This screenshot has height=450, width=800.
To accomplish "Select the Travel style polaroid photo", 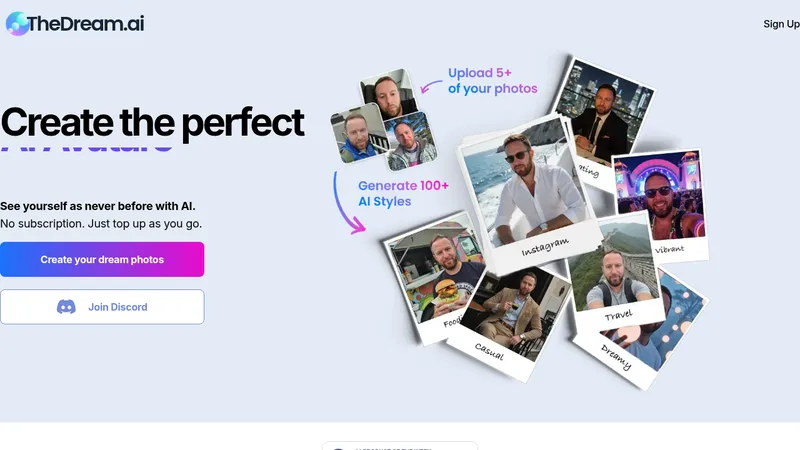I will coord(615,270).
